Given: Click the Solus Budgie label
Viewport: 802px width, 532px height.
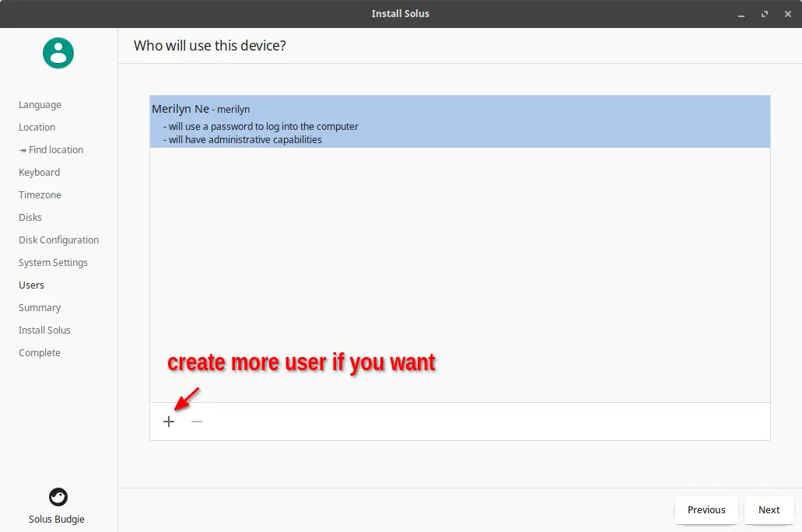Looking at the screenshot, I should tap(56, 520).
